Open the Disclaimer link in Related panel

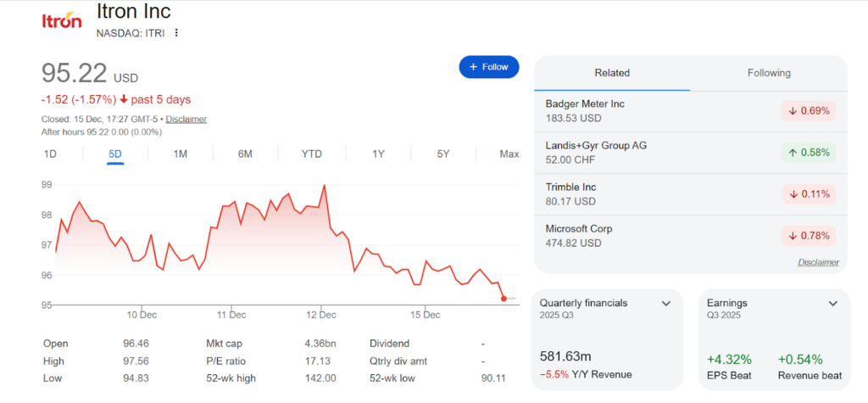tap(817, 262)
